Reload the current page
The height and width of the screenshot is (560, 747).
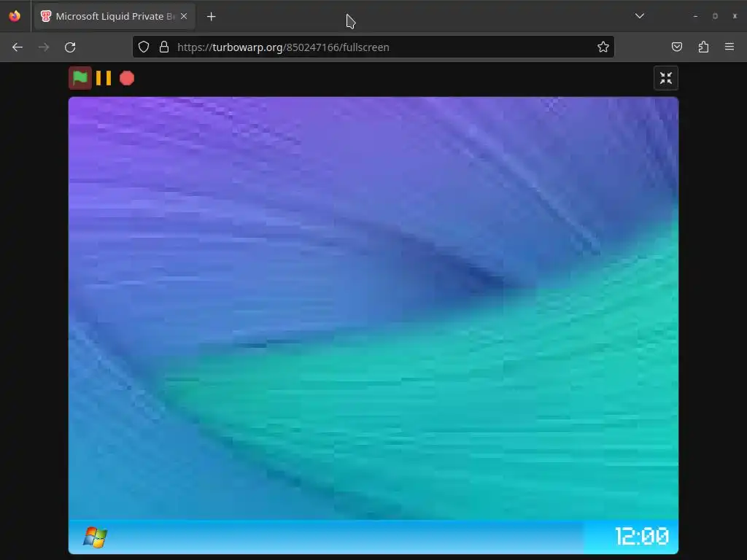click(70, 47)
